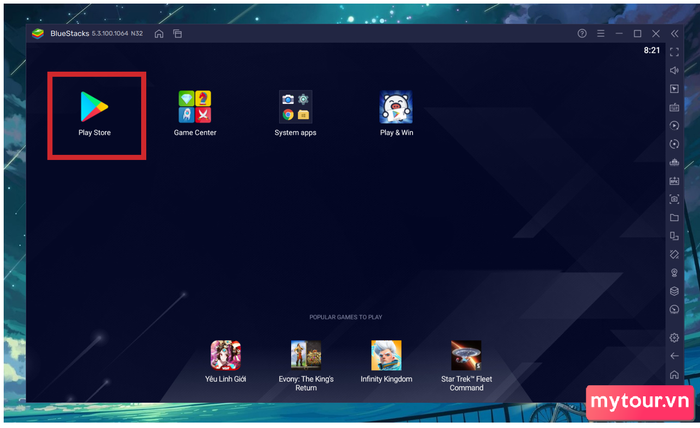Toggle the cursor lock icon in the sidebar
This screenshot has width=700, height=428.
click(674, 89)
